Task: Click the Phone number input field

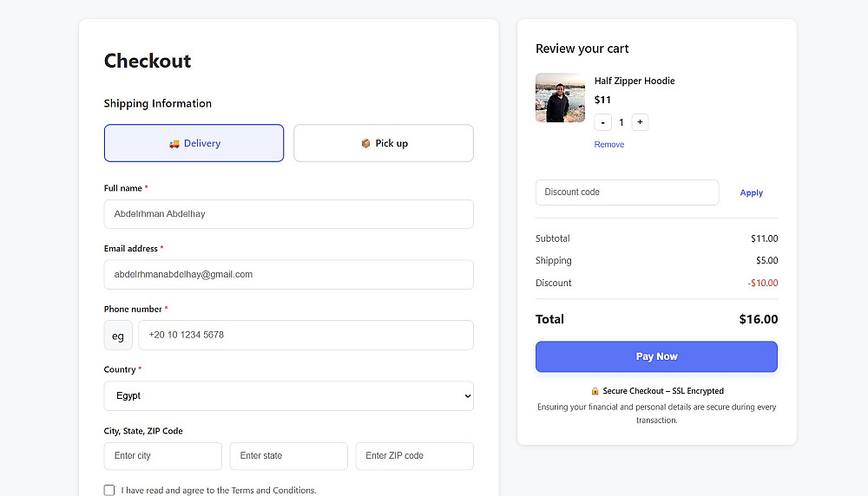Action: tap(306, 335)
